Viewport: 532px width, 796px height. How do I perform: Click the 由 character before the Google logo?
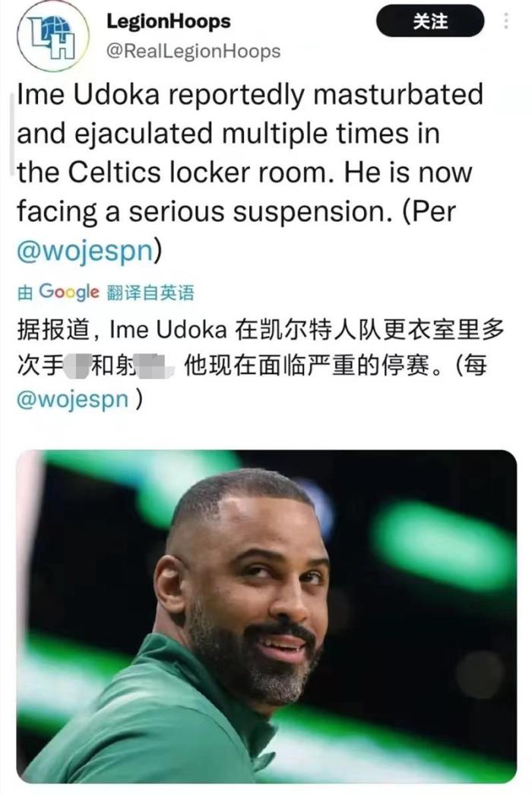[x=25, y=293]
